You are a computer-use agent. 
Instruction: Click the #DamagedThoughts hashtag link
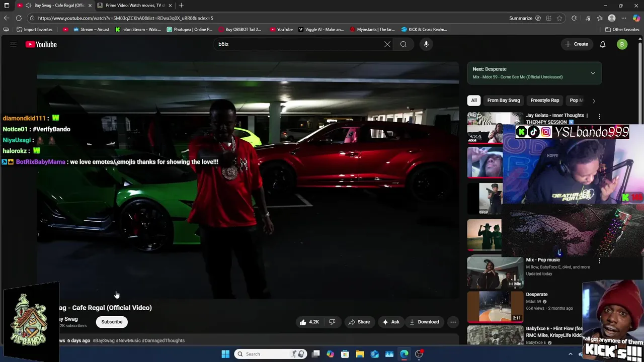(163, 340)
